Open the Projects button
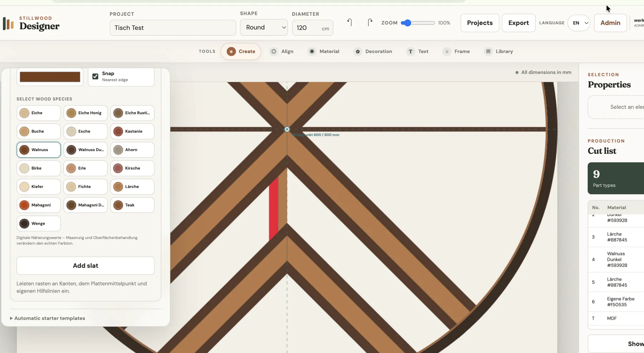The image size is (644, 353). tap(480, 23)
